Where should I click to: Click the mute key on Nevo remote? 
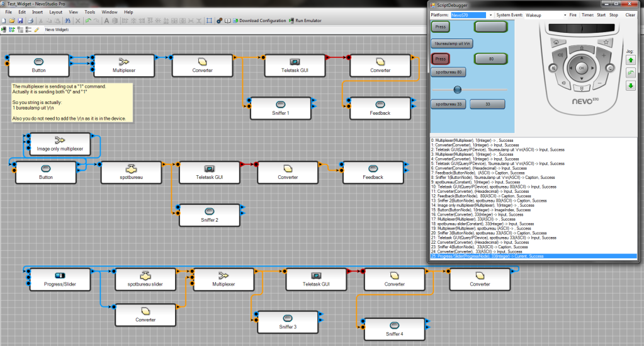[x=553, y=68]
